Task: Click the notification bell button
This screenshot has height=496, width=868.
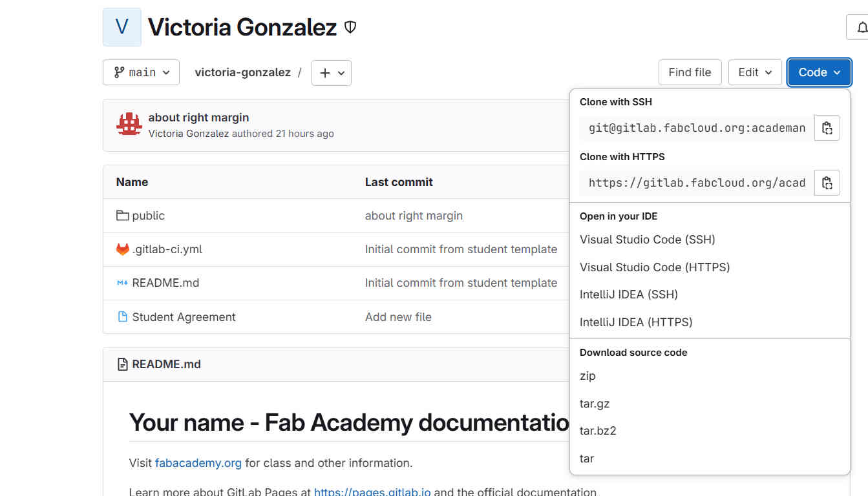Action: [x=860, y=27]
